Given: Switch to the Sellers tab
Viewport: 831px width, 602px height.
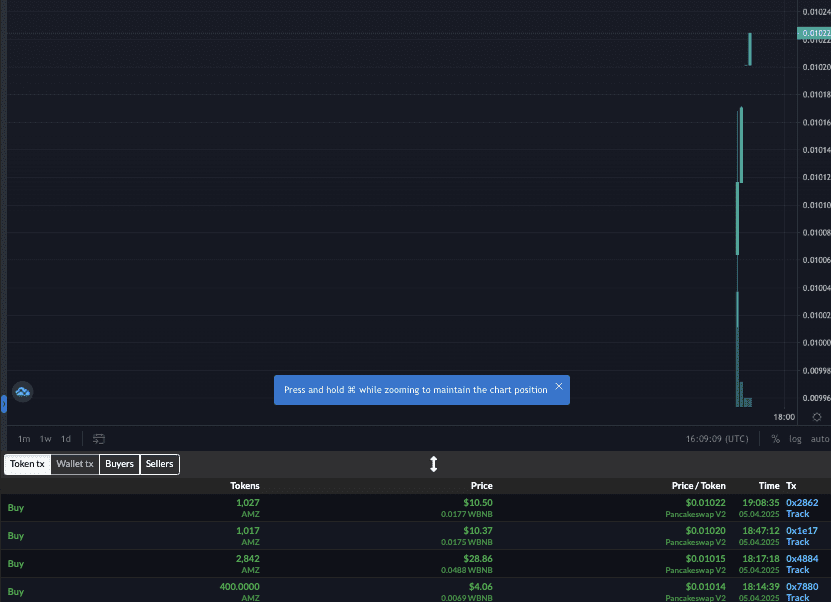Looking at the screenshot, I should (160, 464).
